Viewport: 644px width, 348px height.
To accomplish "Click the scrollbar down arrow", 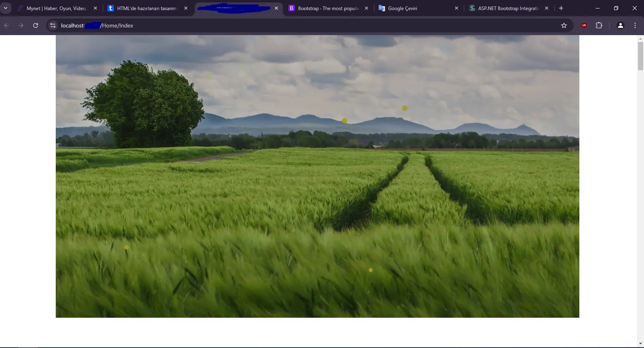I will [x=640, y=344].
